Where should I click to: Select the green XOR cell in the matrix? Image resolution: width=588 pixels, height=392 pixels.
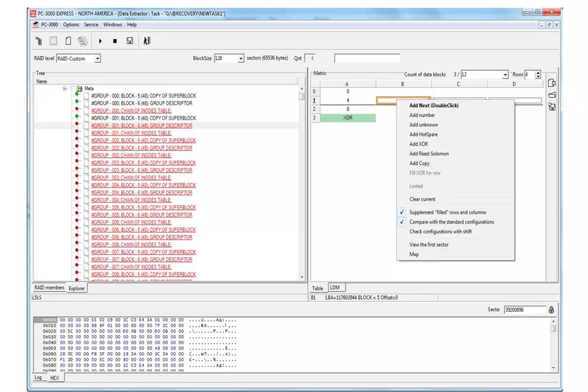(348, 118)
